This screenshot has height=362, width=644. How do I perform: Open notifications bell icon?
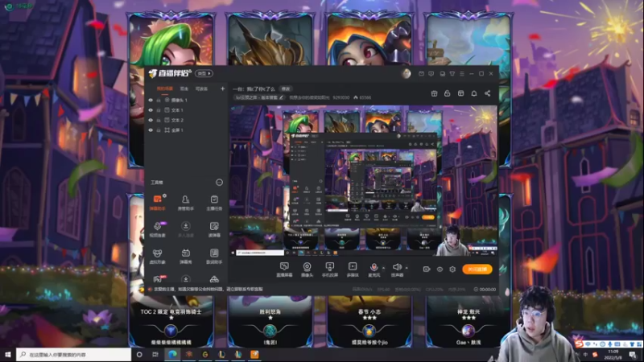point(474,93)
